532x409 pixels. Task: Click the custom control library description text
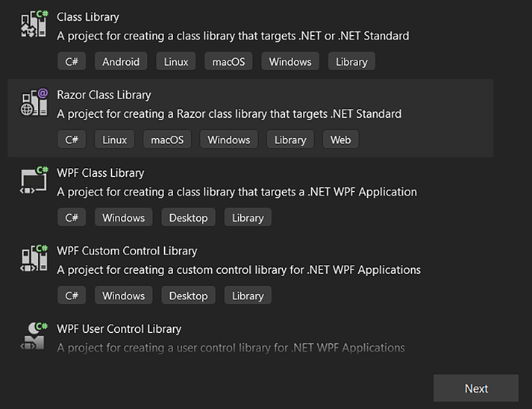[x=239, y=270]
